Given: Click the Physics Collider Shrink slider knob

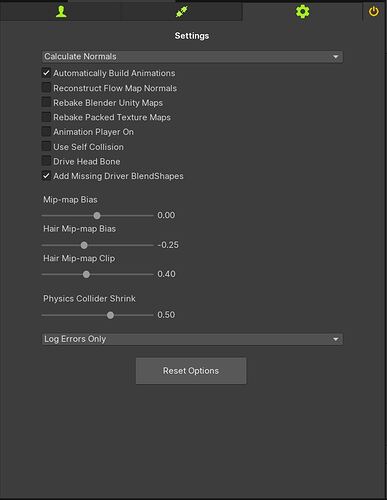Looking at the screenshot, I should [x=110, y=315].
